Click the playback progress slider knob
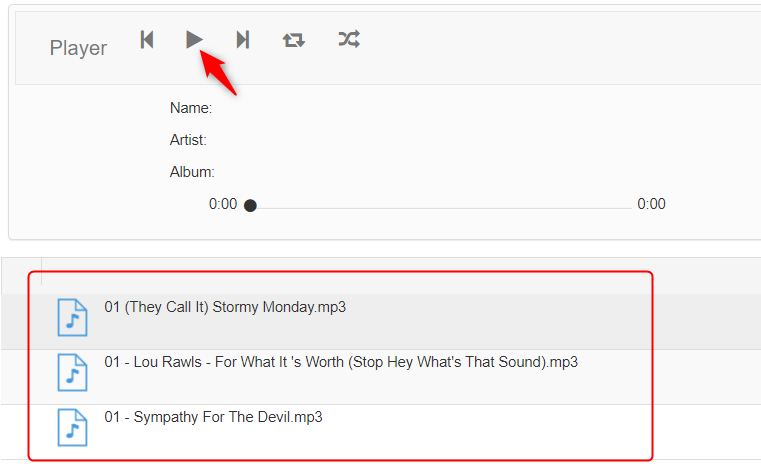The width and height of the screenshot is (761, 469). (x=250, y=206)
